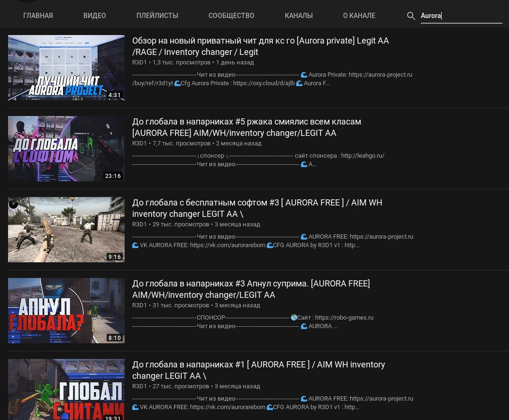Click text '27 тыс. просмотров'
Image resolution: width=509 pixels, height=420 pixels.
181,386
